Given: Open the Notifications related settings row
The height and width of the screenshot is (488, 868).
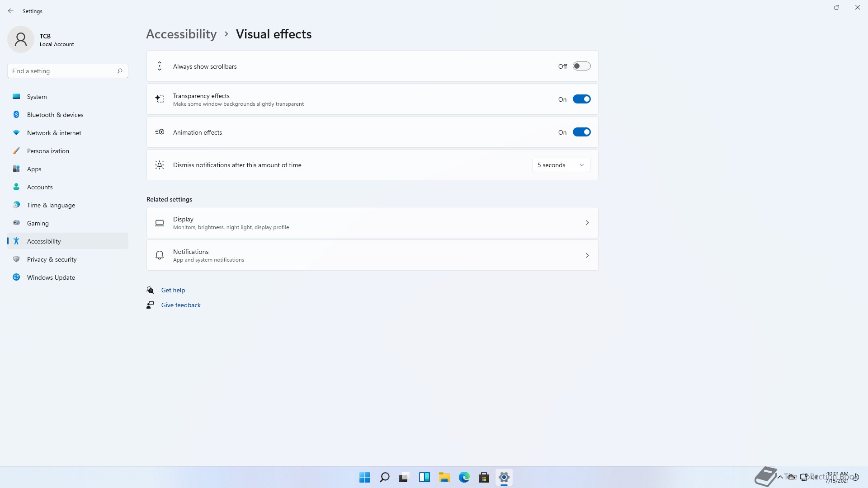Looking at the screenshot, I should (x=372, y=255).
